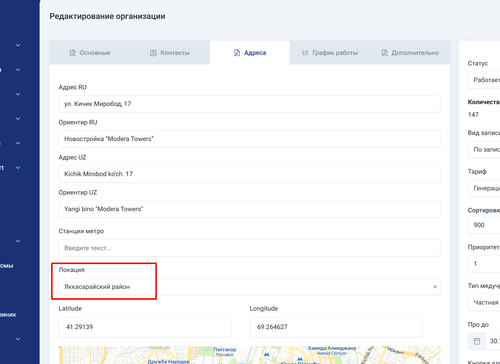The width and height of the screenshot is (500, 364).
Task: Expand the sidebar chevron above 'омы'
Action: coord(18,241)
